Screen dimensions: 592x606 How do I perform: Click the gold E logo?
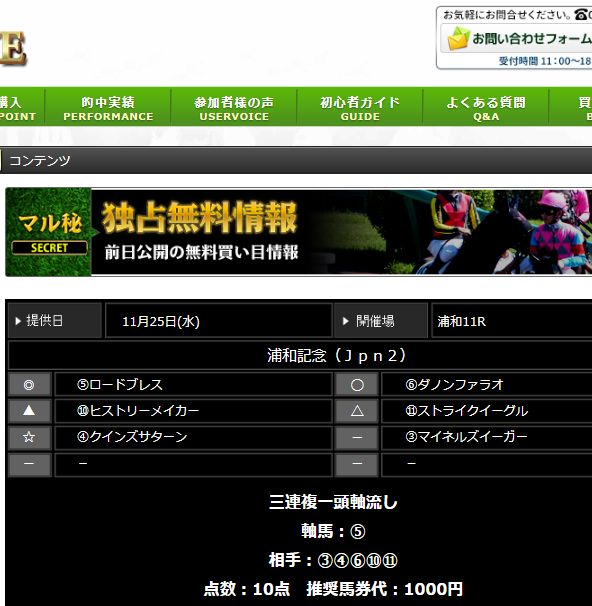[13, 48]
